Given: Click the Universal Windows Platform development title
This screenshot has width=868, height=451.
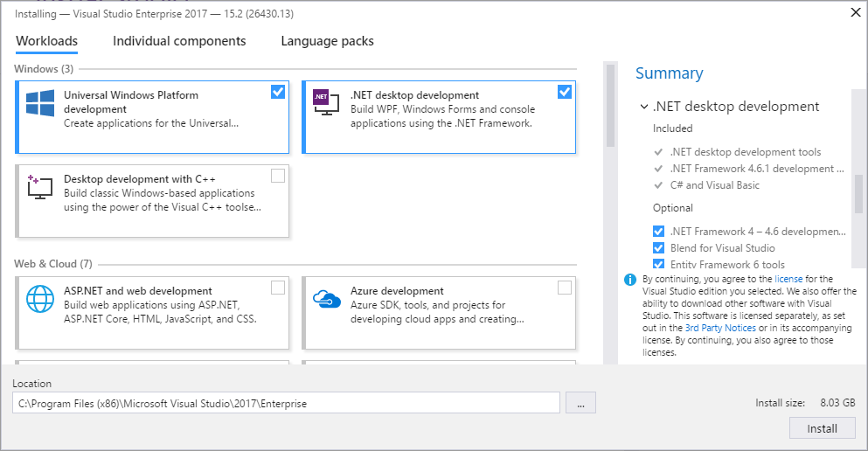Looking at the screenshot, I should (130, 101).
